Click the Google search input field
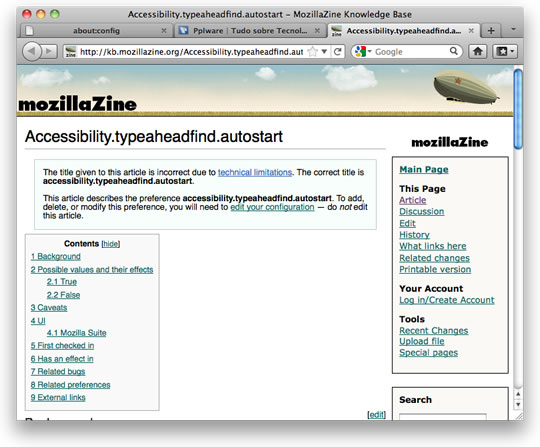 tap(411, 52)
